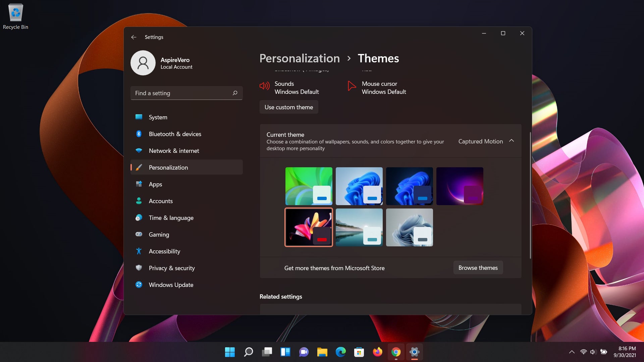Launch Google Chrome from the taskbar

(396, 352)
